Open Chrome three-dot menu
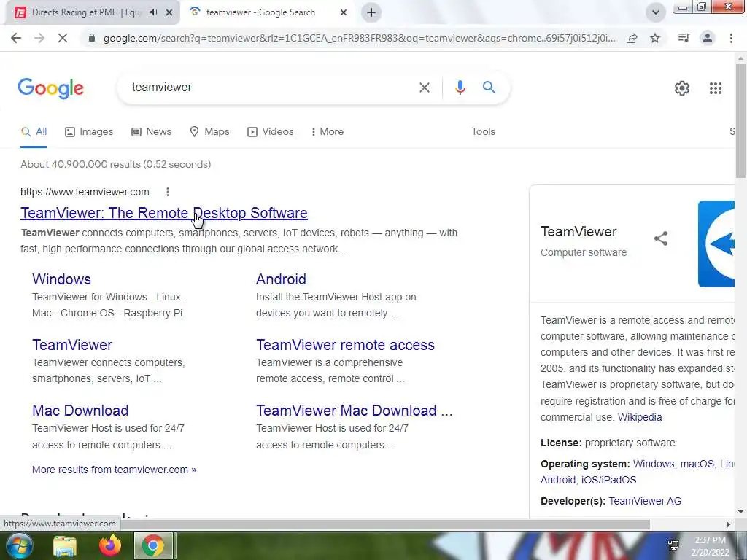 731,38
